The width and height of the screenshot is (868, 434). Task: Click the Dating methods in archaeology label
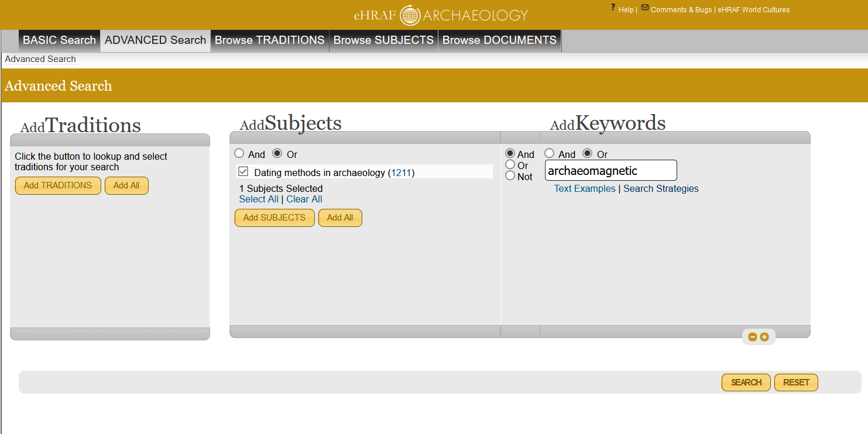pyautogui.click(x=320, y=173)
